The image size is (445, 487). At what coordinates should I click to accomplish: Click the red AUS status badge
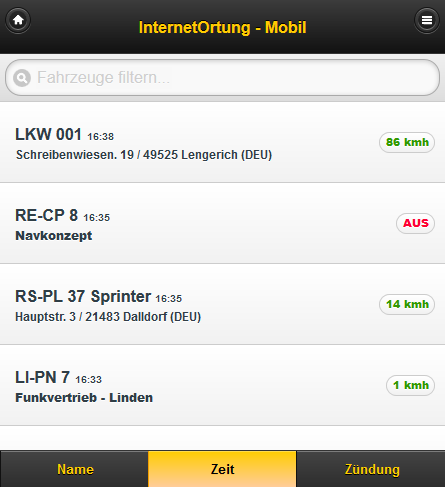[415, 223]
